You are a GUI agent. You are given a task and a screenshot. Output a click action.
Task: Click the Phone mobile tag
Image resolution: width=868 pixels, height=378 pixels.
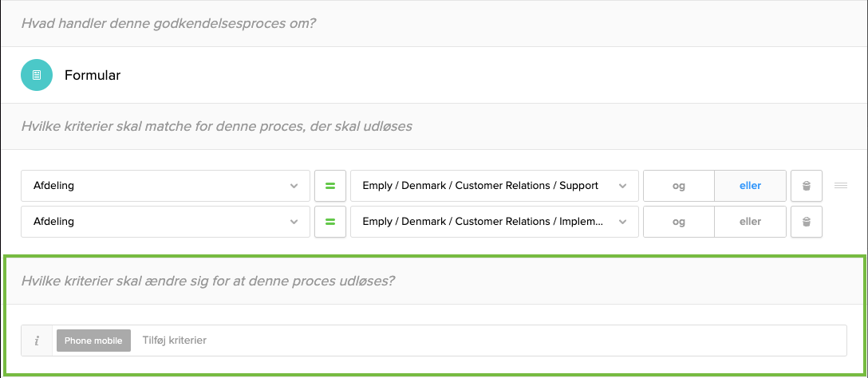pos(93,341)
